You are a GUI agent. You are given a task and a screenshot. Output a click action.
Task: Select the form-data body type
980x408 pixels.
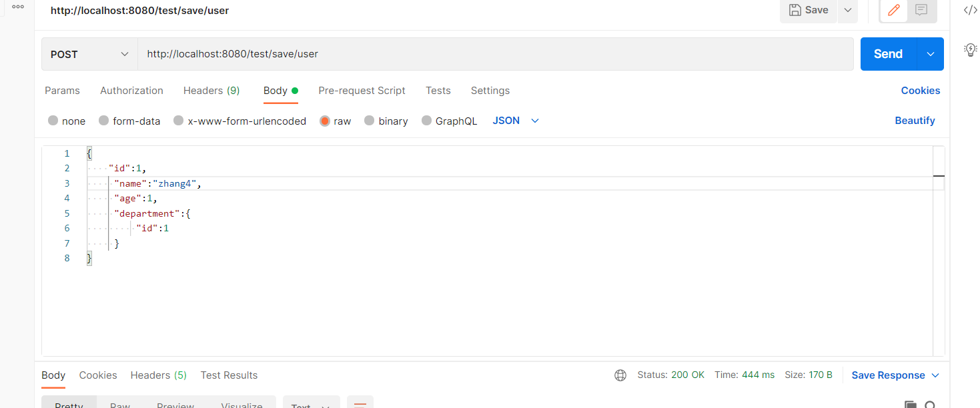(103, 121)
